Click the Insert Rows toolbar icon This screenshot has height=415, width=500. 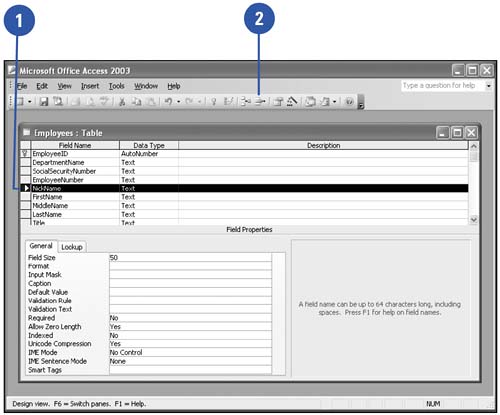click(246, 101)
